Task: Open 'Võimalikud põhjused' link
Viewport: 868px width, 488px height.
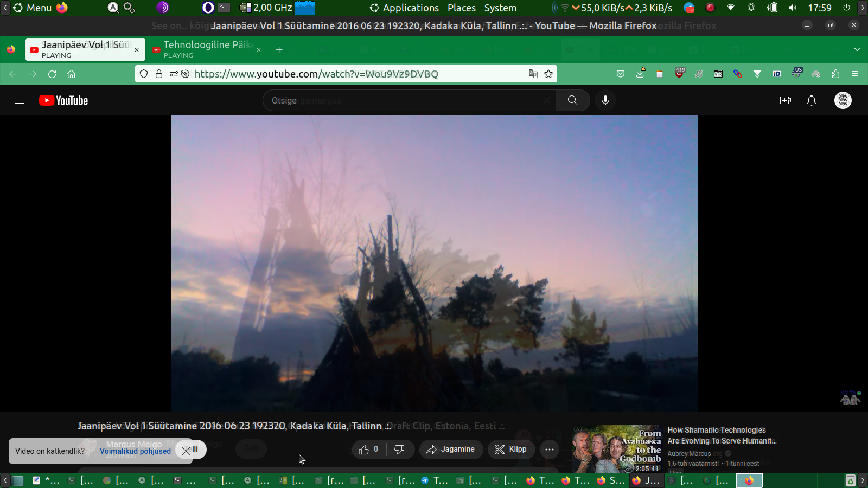Action: point(135,451)
